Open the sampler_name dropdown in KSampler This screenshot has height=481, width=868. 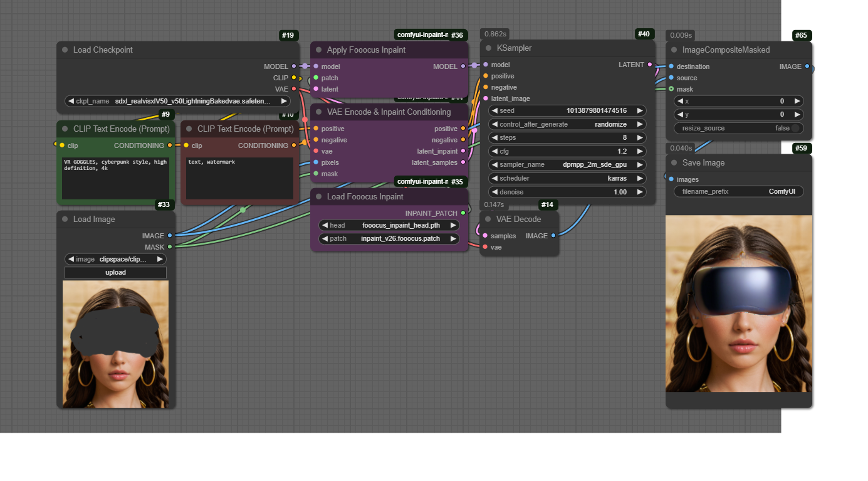tap(567, 165)
